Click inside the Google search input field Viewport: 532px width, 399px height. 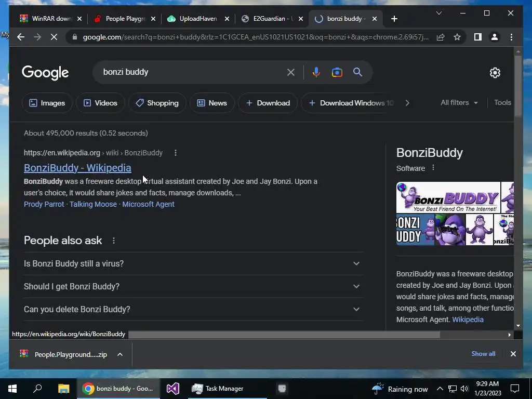pyautogui.click(x=193, y=72)
